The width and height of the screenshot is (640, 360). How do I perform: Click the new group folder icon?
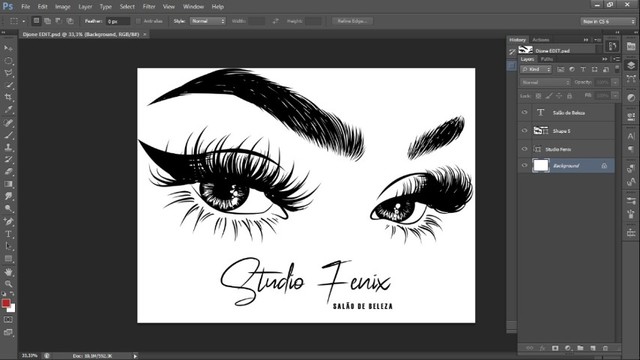coord(580,348)
